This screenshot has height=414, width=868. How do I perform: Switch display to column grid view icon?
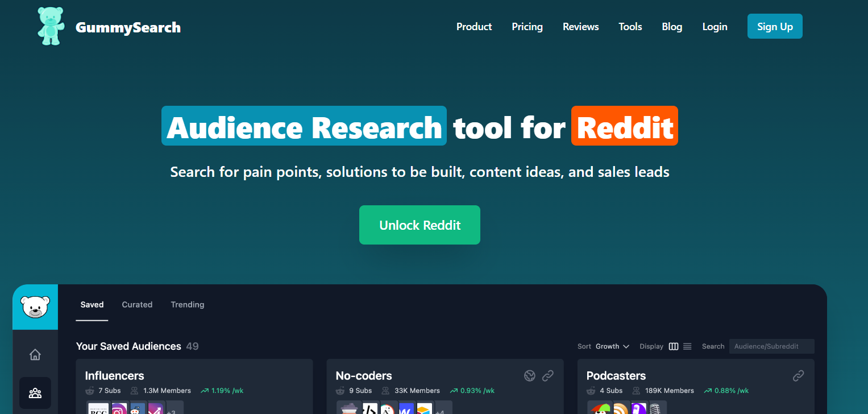(674, 346)
